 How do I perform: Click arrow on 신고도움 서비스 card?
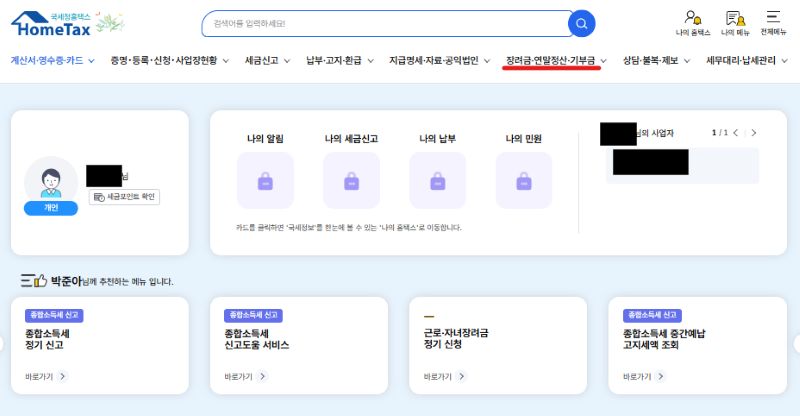262,376
